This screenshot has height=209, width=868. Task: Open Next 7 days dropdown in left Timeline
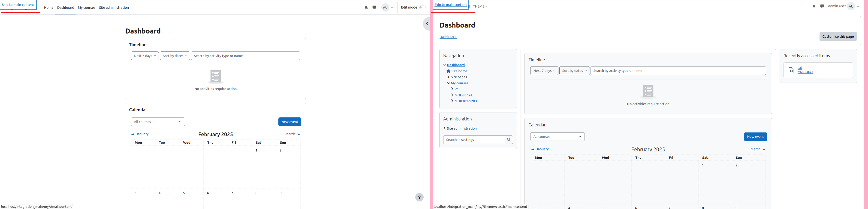[x=145, y=56]
